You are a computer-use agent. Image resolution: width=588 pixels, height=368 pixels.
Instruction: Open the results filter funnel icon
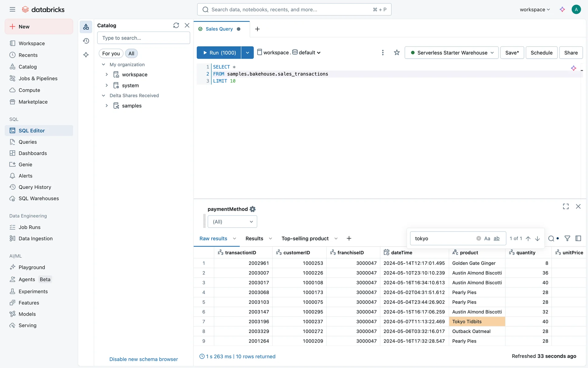click(x=567, y=238)
